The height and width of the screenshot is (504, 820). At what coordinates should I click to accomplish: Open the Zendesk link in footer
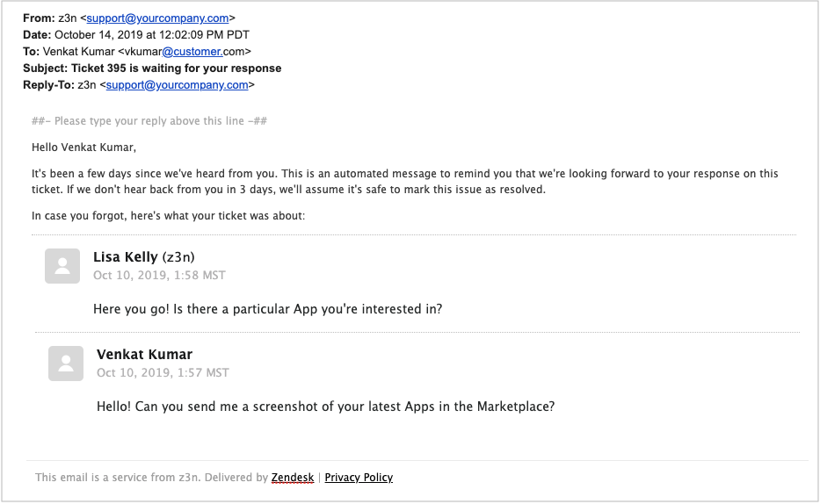tap(293, 478)
